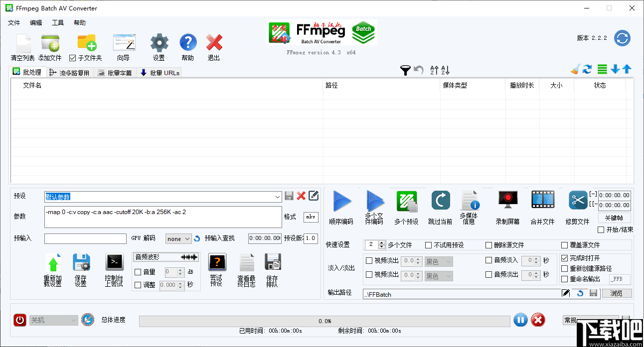This screenshot has width=644, height=347.
Task: Click the funnel filter icon above file list
Action: pyautogui.click(x=405, y=71)
